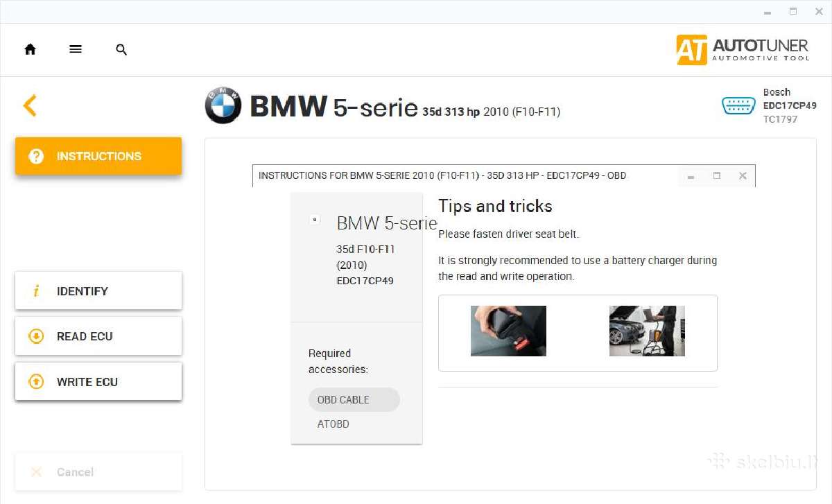
Task: Open the hamburger menu
Action: (76, 49)
